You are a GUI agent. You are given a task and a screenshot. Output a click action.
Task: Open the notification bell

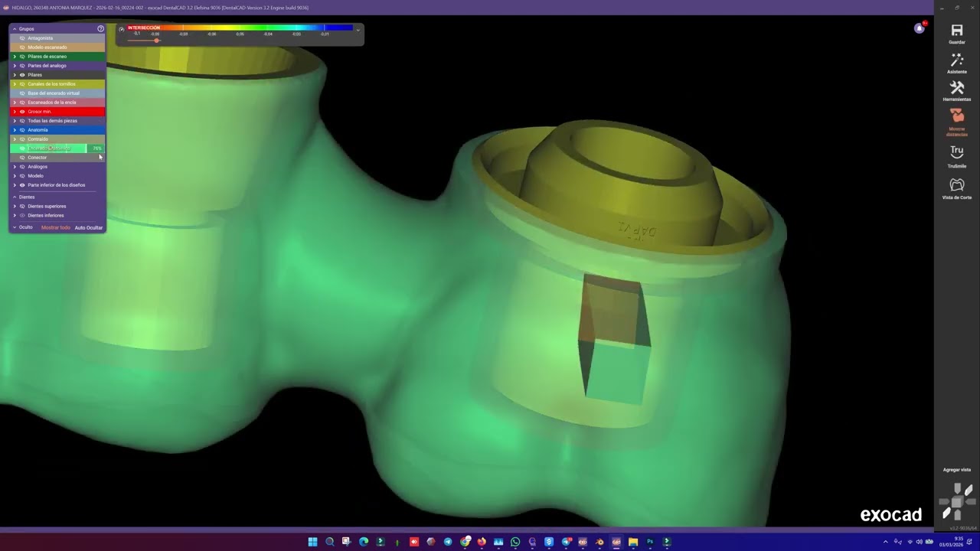click(x=920, y=28)
